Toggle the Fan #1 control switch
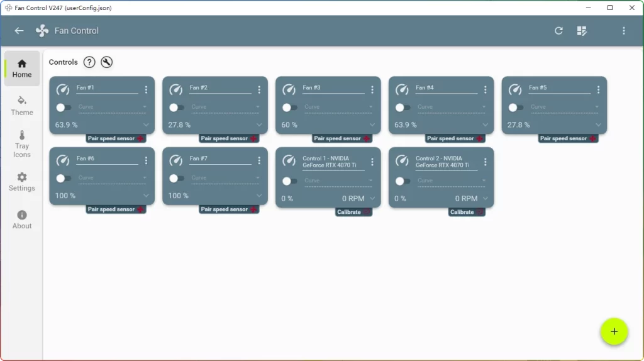This screenshot has height=361, width=644. pos(64,108)
